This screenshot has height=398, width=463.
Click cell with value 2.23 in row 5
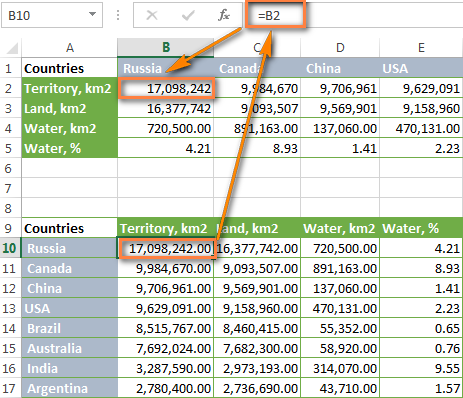pyautogui.click(x=421, y=148)
